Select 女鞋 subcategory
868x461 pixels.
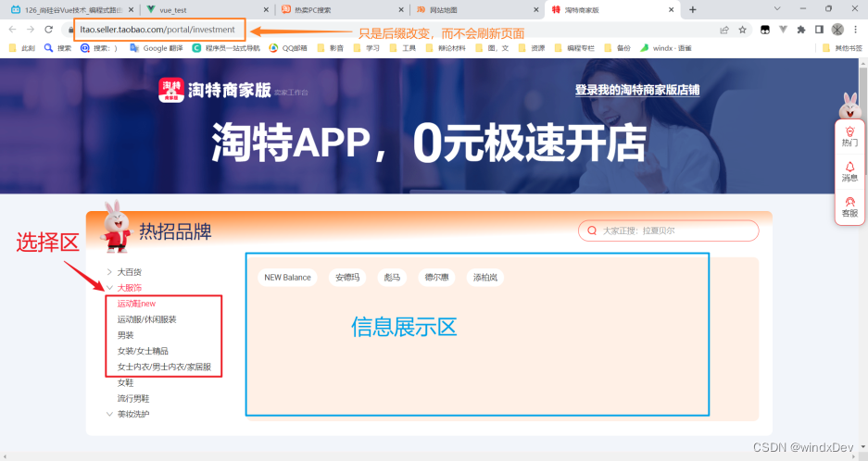(125, 382)
